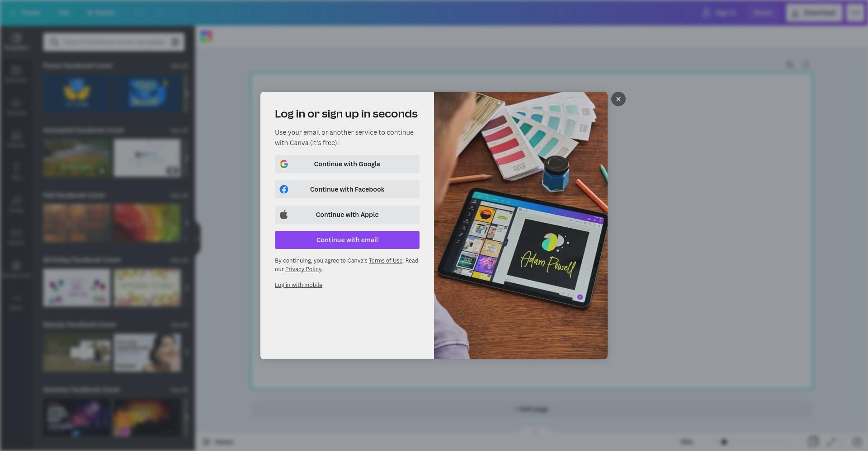Viewport: 868px width, 451px height.
Task: Open the Terms of Use link
Action: [385, 261]
